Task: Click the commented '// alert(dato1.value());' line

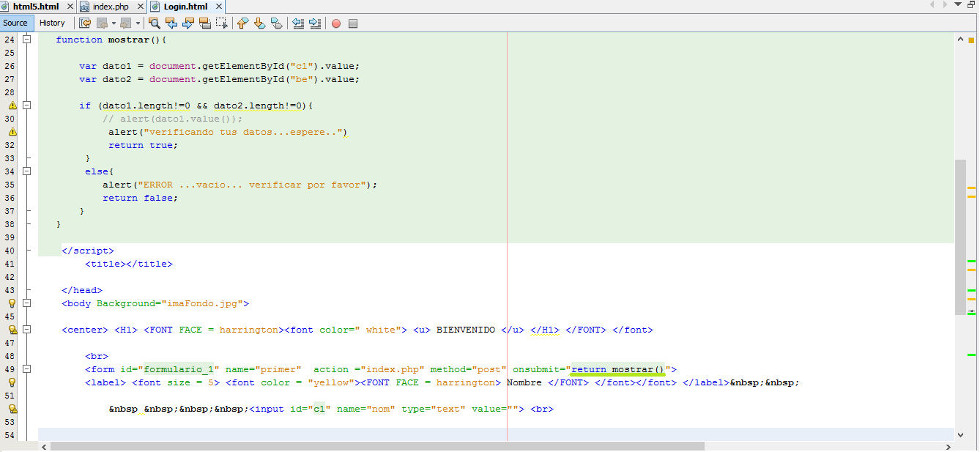Action: [172, 119]
